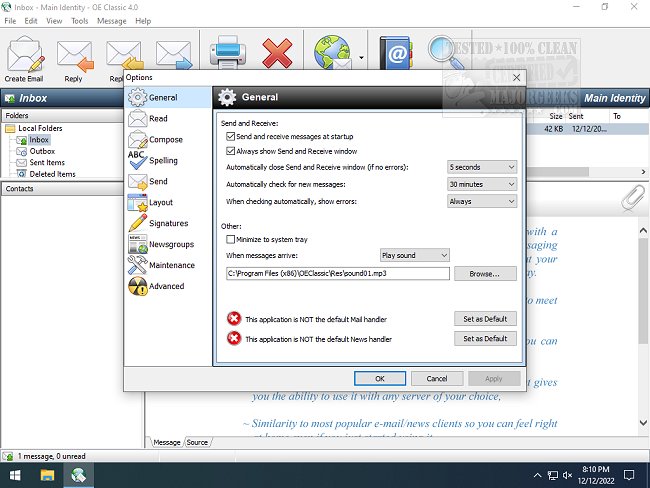Select Send in Options sidebar
The height and width of the screenshot is (488, 650).
point(168,181)
